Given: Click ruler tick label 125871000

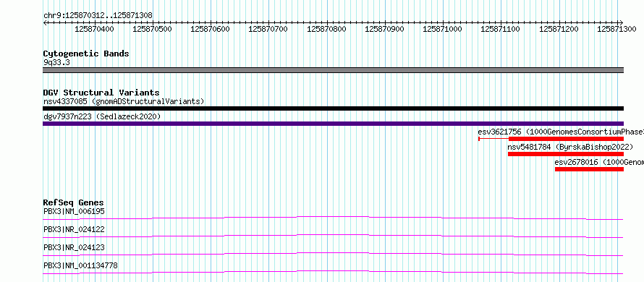Looking at the screenshot, I should click(x=442, y=29).
